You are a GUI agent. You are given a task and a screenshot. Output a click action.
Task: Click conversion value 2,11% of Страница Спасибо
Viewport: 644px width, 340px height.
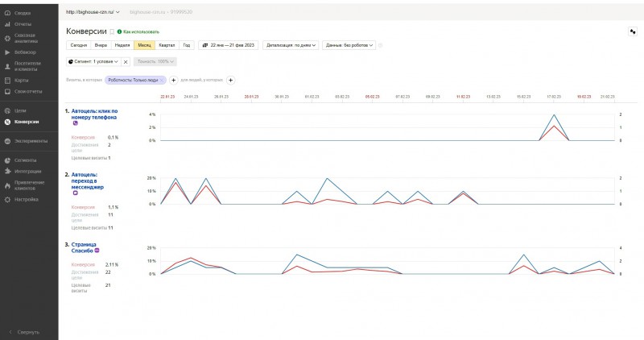112,265
